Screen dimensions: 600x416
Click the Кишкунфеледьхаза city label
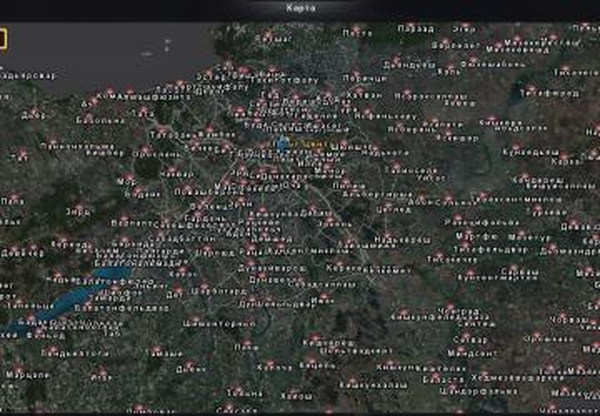440,317
